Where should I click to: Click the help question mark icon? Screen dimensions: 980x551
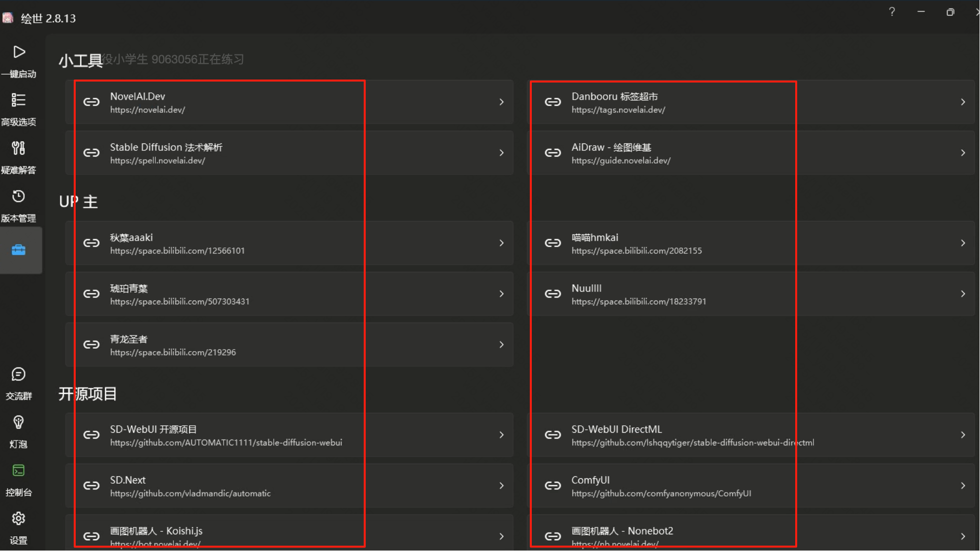(892, 12)
